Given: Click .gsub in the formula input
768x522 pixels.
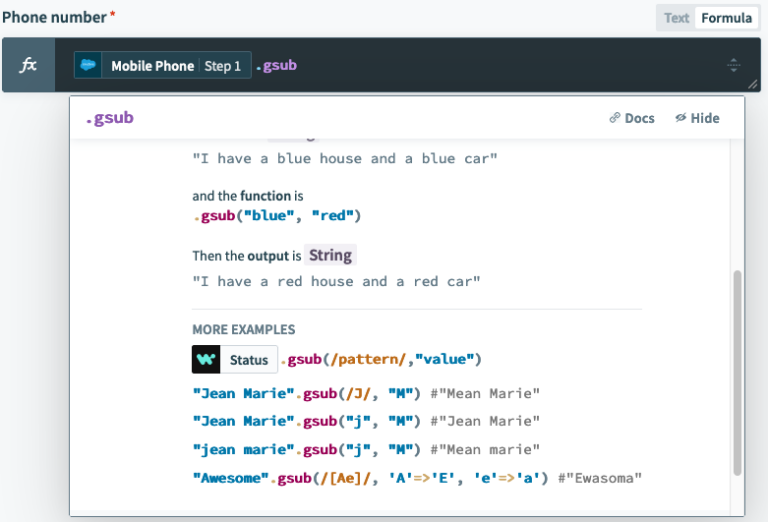Looking at the screenshot, I should 276,66.
